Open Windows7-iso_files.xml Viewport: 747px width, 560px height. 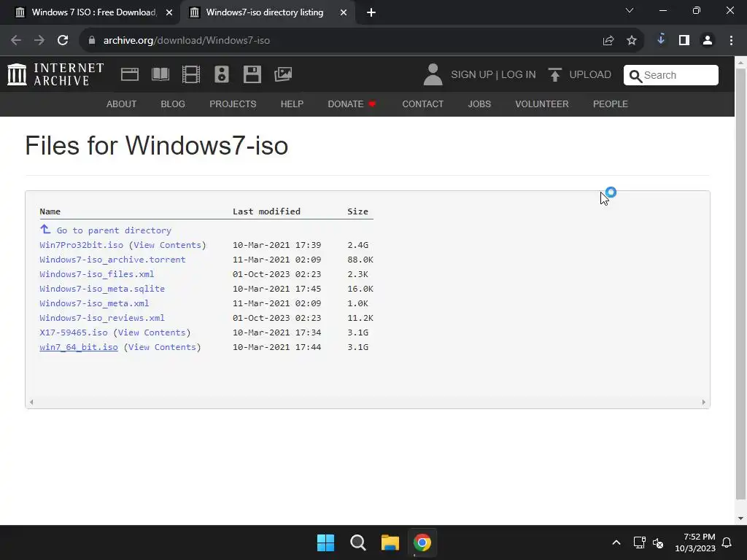(x=97, y=274)
